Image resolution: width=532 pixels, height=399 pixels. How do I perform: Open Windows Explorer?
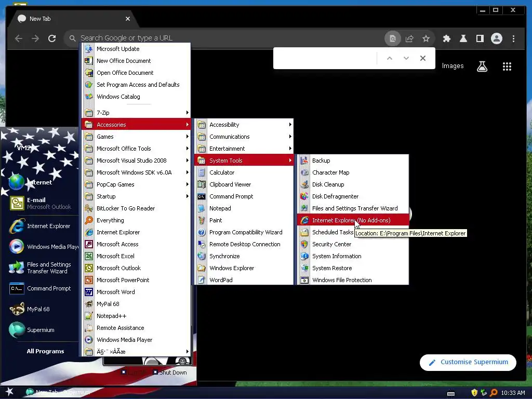tap(244, 268)
